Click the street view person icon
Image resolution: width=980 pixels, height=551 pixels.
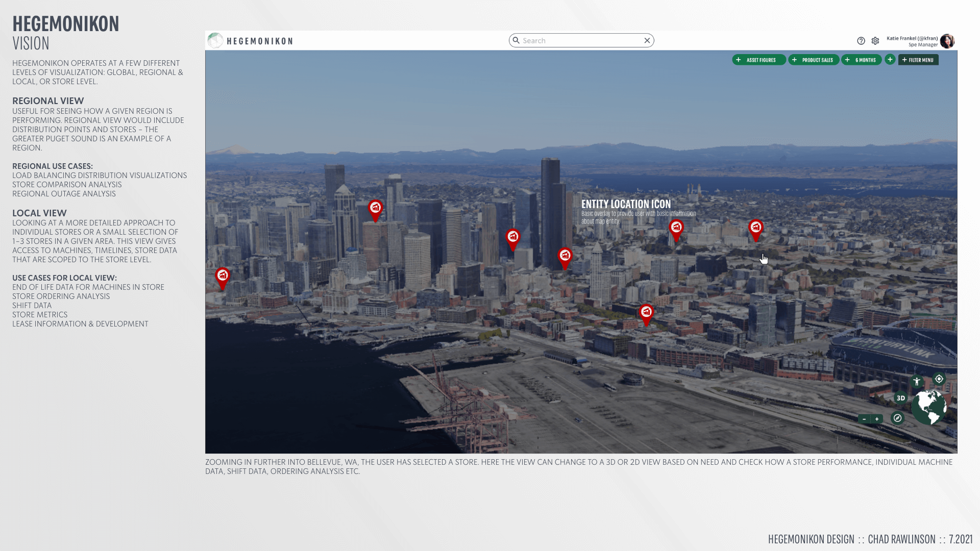pyautogui.click(x=917, y=382)
